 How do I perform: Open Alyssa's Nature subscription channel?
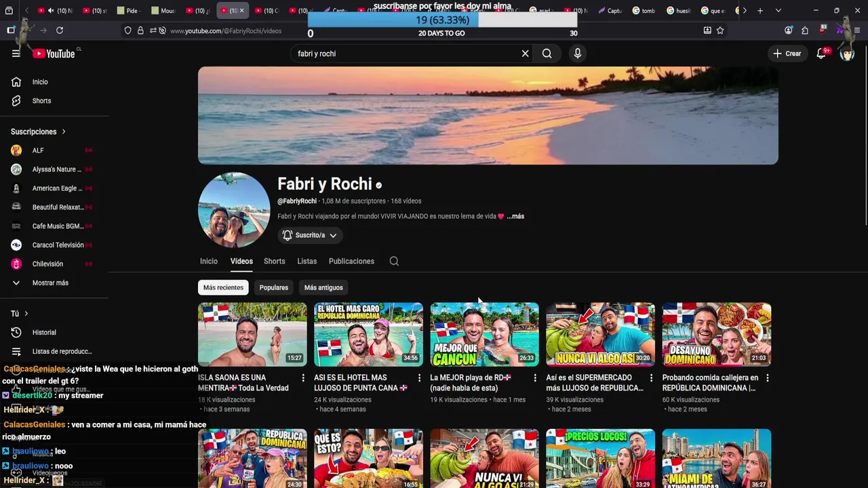coord(54,169)
